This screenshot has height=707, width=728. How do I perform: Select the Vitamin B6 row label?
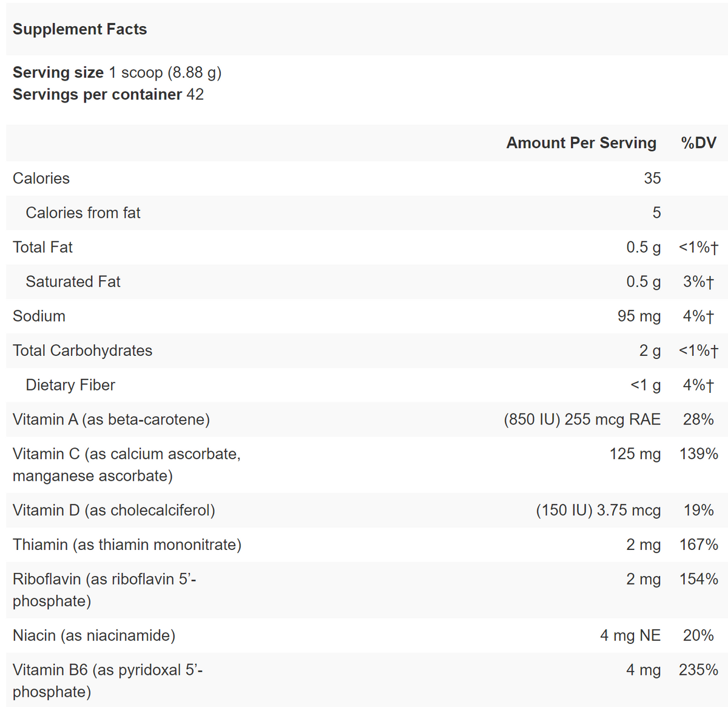[107, 680]
